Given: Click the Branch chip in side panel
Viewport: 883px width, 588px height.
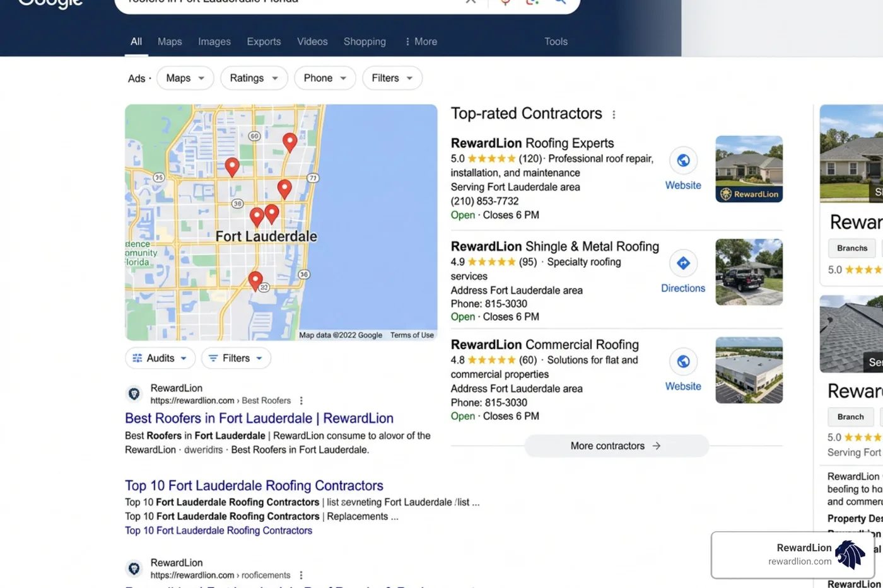Looking at the screenshot, I should click(x=850, y=417).
